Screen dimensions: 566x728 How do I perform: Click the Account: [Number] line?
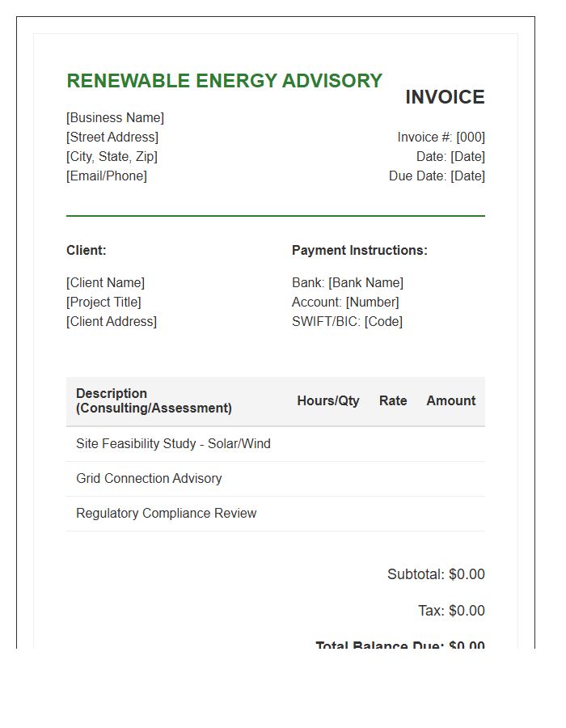[x=345, y=303]
